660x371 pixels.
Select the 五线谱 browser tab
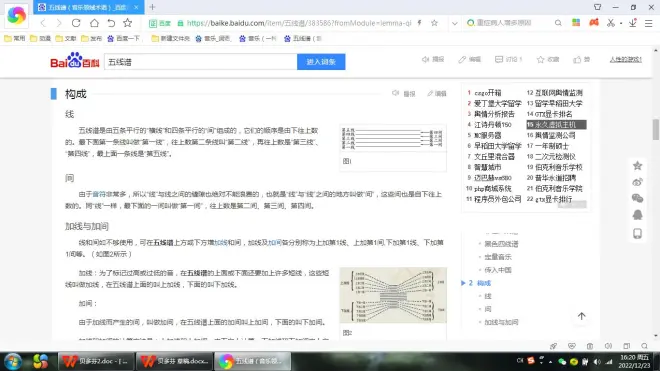tap(88, 7)
